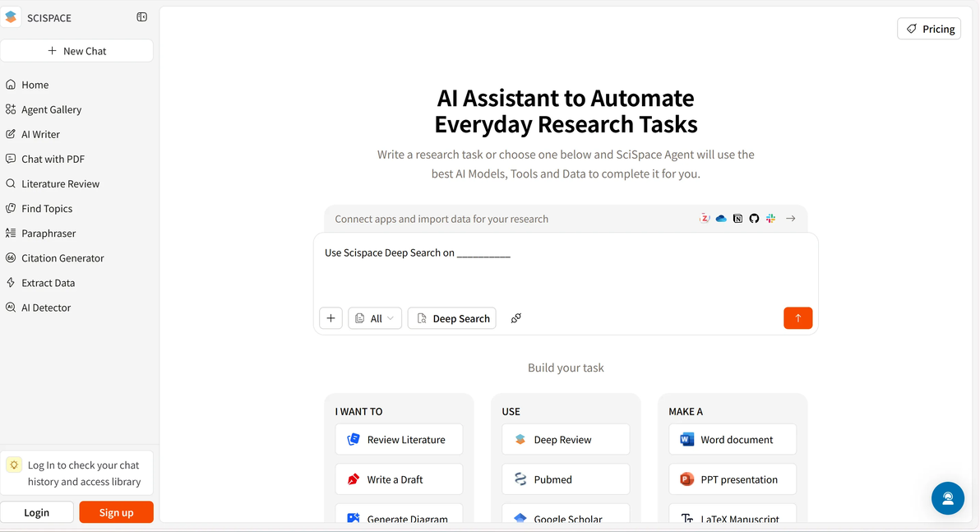Open Chat with PDF
Image resolution: width=980 pixels, height=532 pixels.
click(45, 159)
